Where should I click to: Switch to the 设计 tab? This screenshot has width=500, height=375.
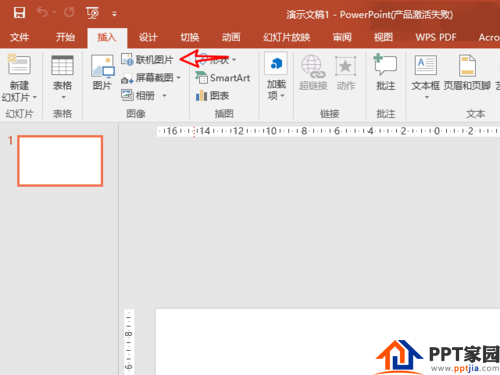(x=148, y=37)
